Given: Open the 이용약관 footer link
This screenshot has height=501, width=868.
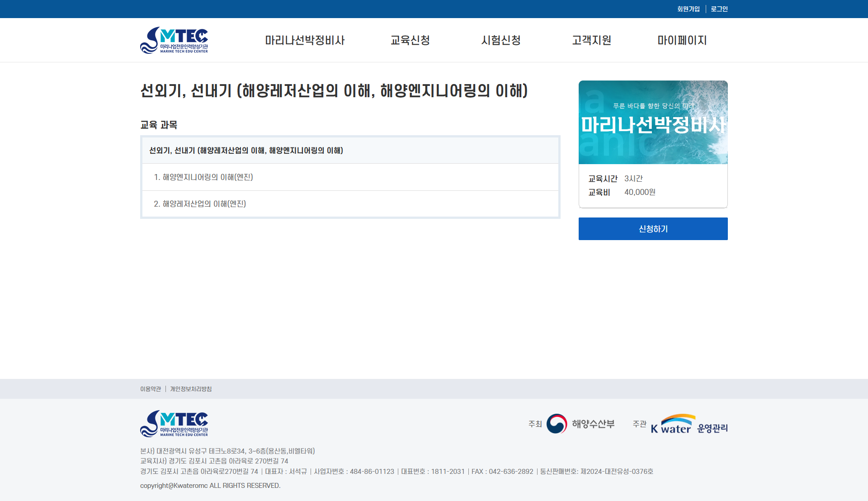Looking at the screenshot, I should 151,389.
